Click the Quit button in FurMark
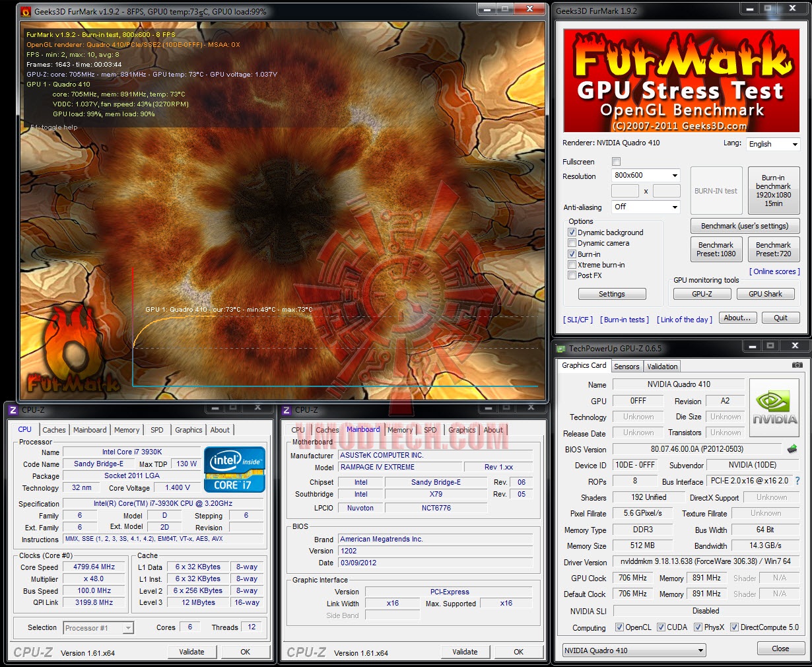The image size is (812, 667). (780, 318)
